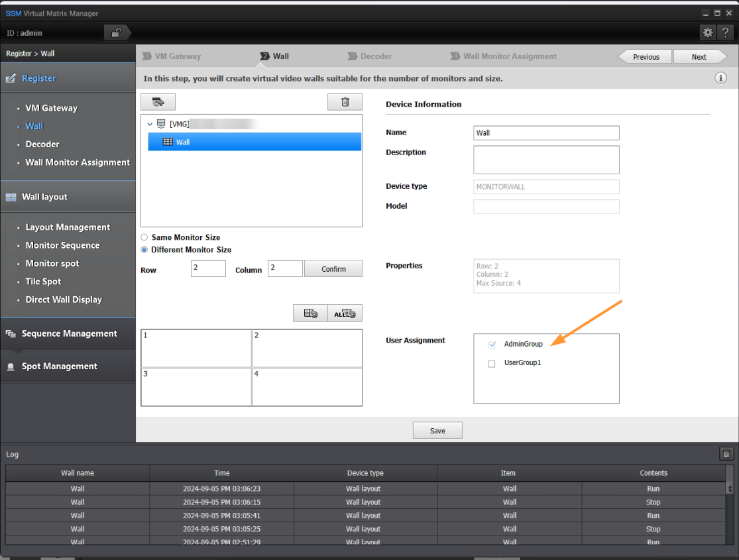Collapse the [VMG] tree node
739x560 pixels.
click(x=150, y=124)
